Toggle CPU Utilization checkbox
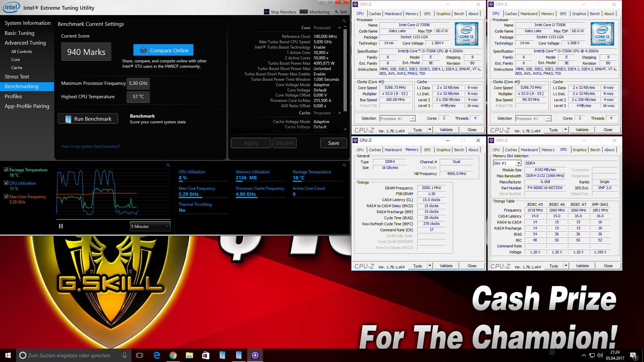 6,183
